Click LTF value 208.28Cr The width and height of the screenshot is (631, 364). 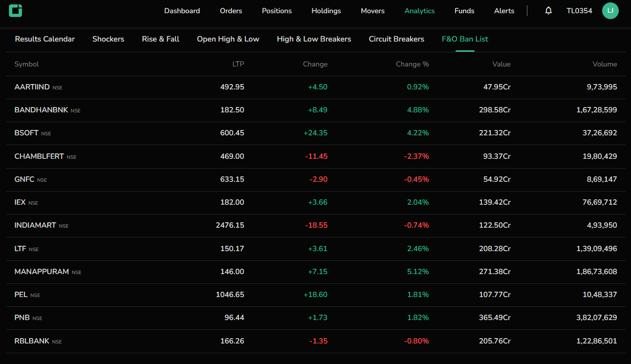[495, 249]
